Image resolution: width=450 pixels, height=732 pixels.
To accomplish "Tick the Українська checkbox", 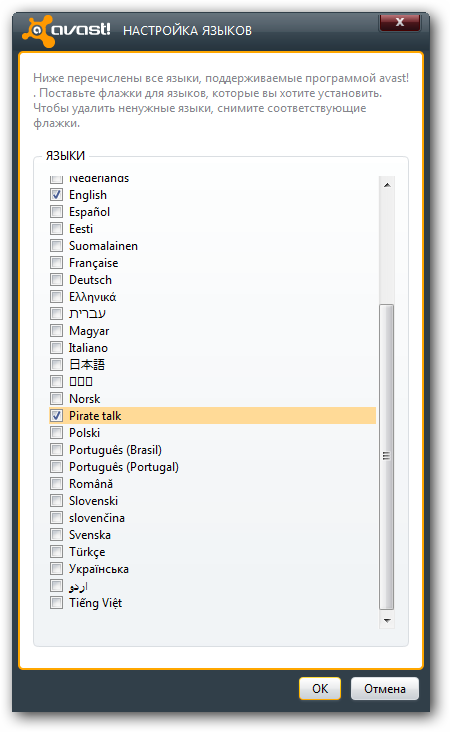I will [56, 569].
